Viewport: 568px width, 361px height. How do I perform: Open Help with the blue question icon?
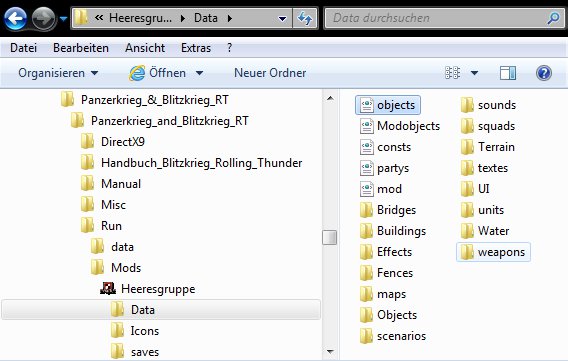[543, 73]
